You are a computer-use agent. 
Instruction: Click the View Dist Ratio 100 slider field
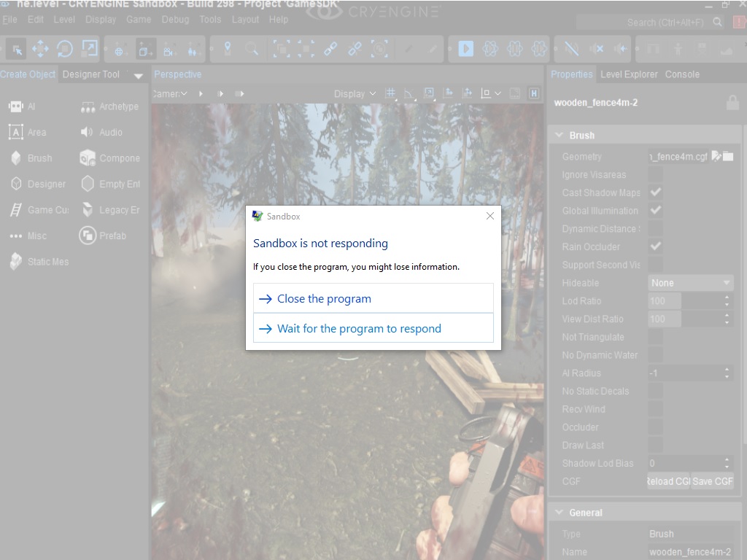coord(684,319)
